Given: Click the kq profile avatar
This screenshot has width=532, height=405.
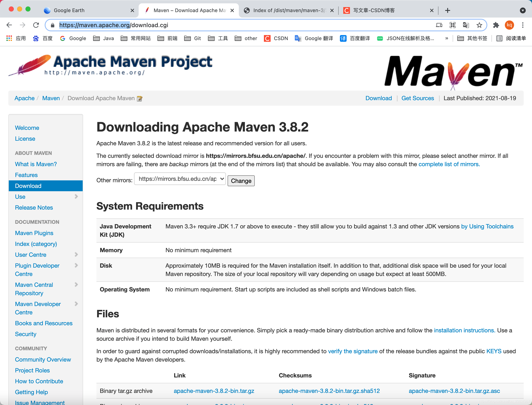Looking at the screenshot, I should pyautogui.click(x=509, y=25).
